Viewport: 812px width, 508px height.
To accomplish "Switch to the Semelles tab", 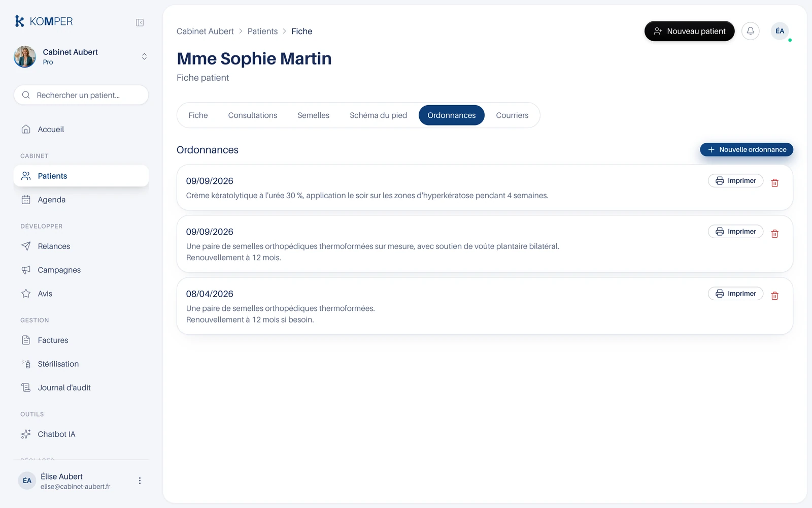I will [x=313, y=115].
